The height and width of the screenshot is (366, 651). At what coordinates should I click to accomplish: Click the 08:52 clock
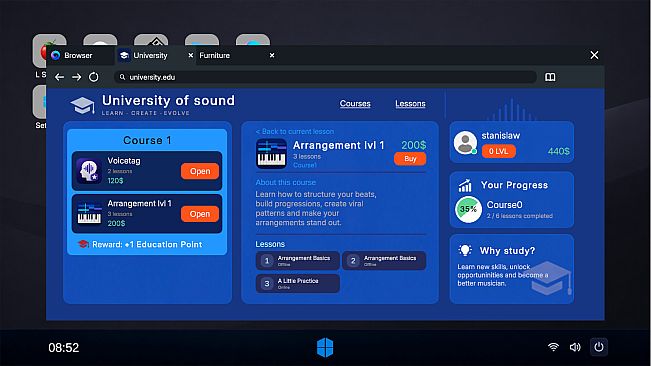click(x=64, y=348)
